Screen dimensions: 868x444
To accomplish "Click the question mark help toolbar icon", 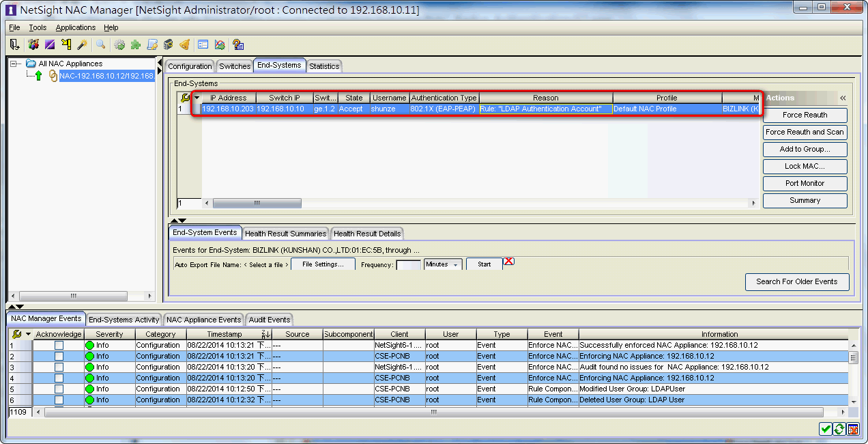I will 238,44.
